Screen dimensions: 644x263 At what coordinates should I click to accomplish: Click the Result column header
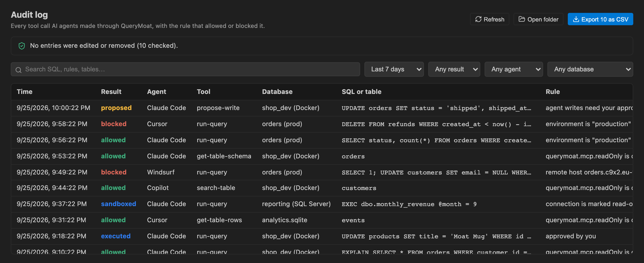point(111,92)
